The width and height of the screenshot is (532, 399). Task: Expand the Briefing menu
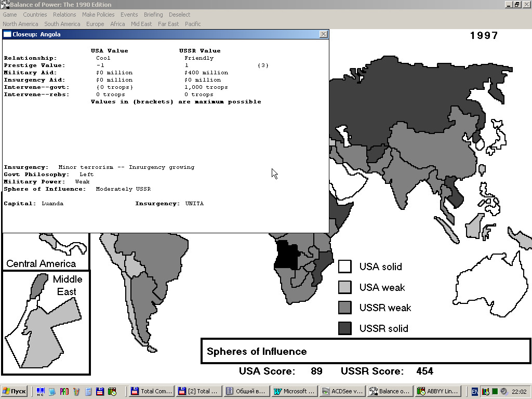tap(153, 15)
